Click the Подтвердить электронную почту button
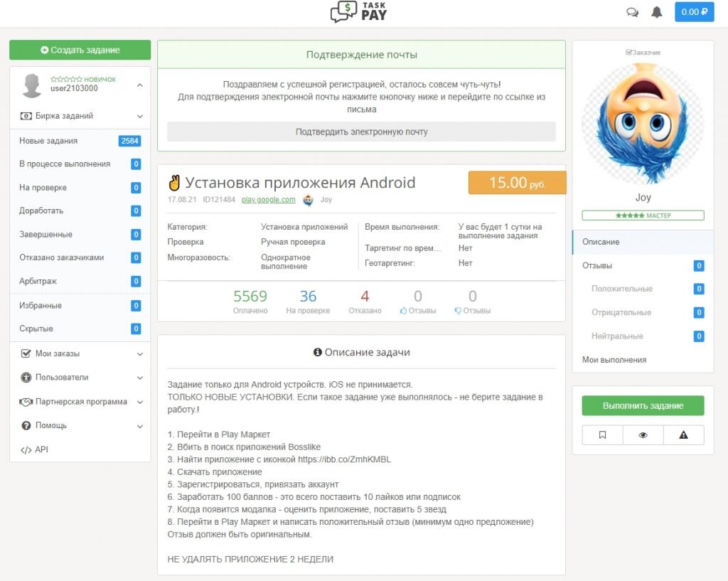 (360, 132)
